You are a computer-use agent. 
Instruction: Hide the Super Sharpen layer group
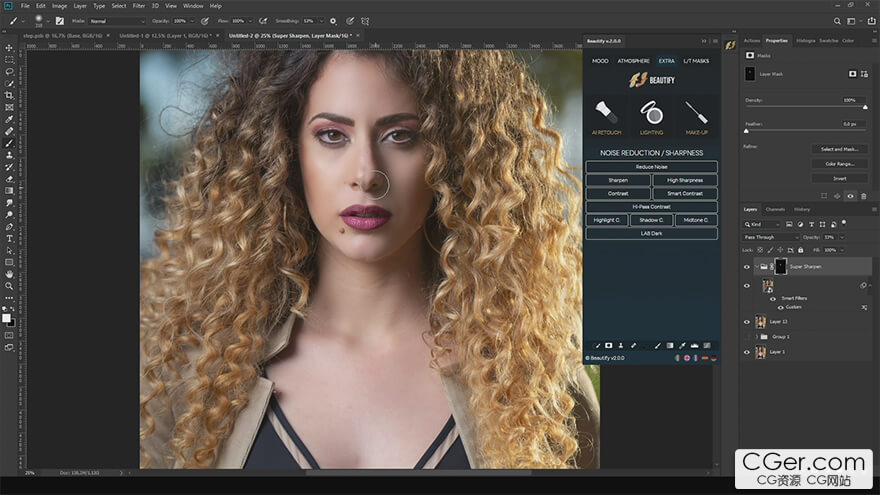[747, 267]
